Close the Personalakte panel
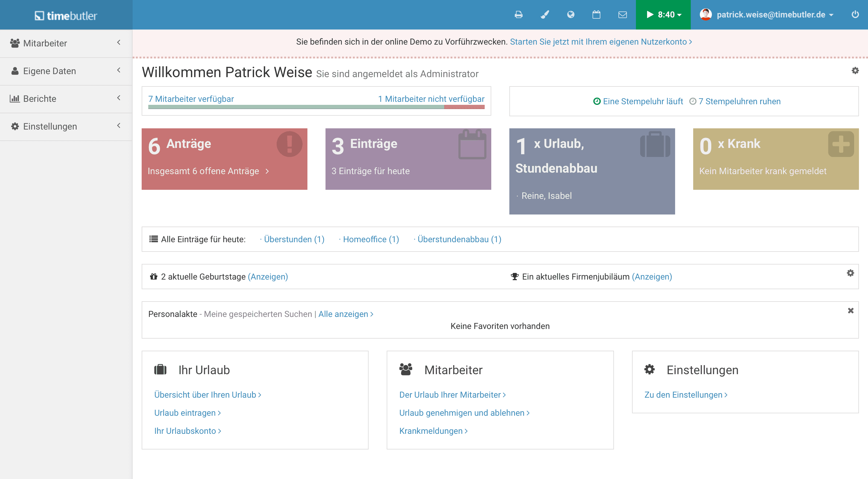Viewport: 868px width, 479px height. tap(851, 310)
